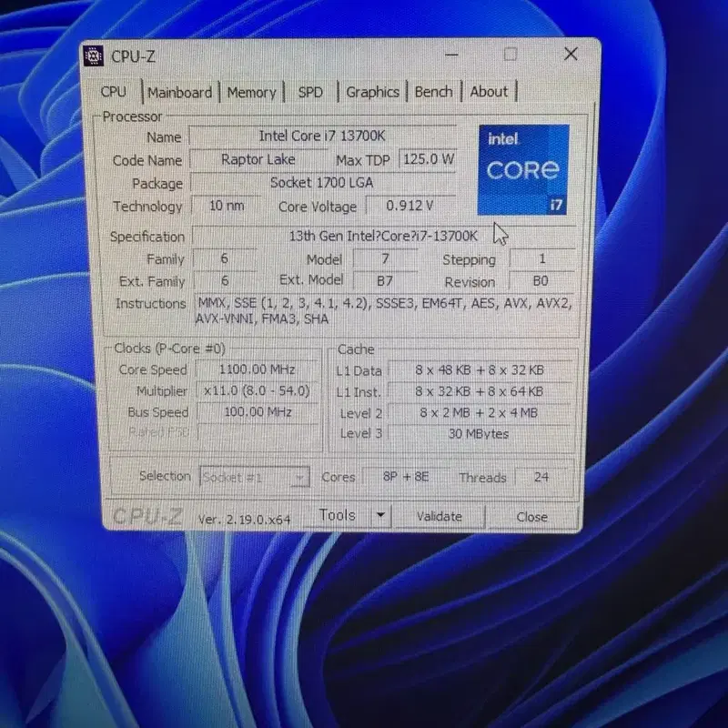
Task: Click the Technology value 10 nm
Action: (226, 206)
